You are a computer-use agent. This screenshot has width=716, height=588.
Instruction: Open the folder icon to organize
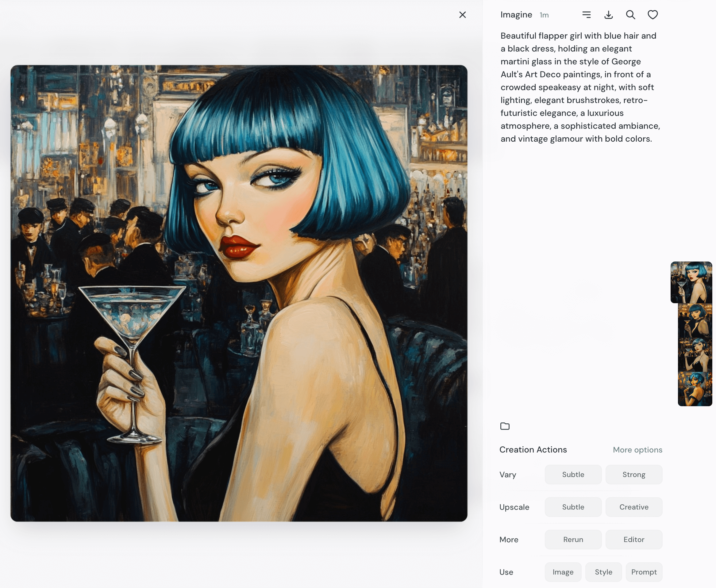(505, 426)
